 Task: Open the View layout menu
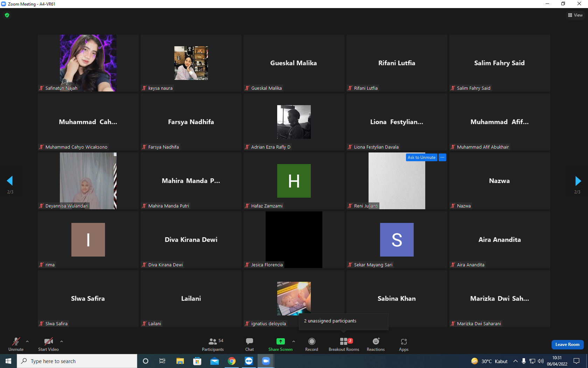pos(575,15)
